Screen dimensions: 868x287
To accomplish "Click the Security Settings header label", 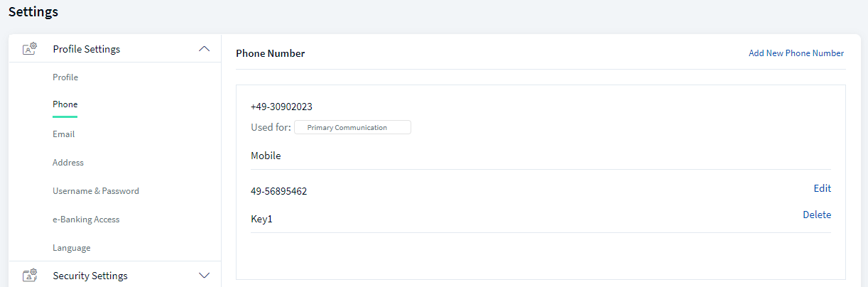I will [x=90, y=276].
